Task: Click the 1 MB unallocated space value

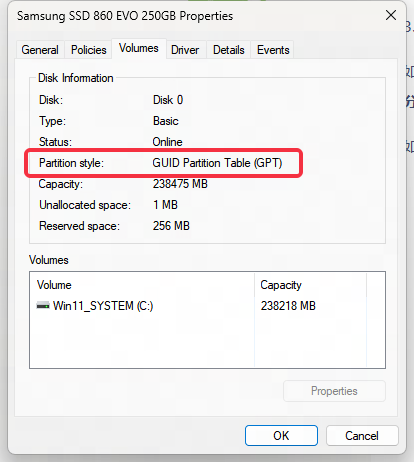Action: pos(165,205)
